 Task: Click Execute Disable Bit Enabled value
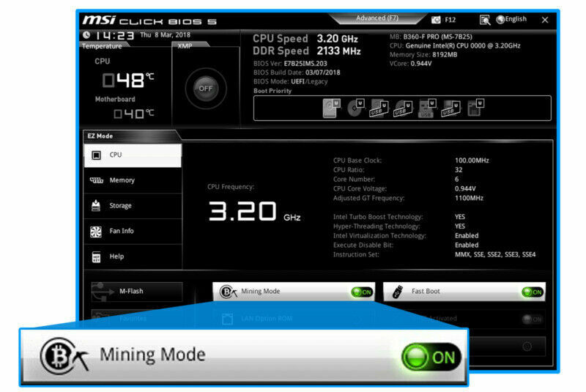click(x=467, y=245)
